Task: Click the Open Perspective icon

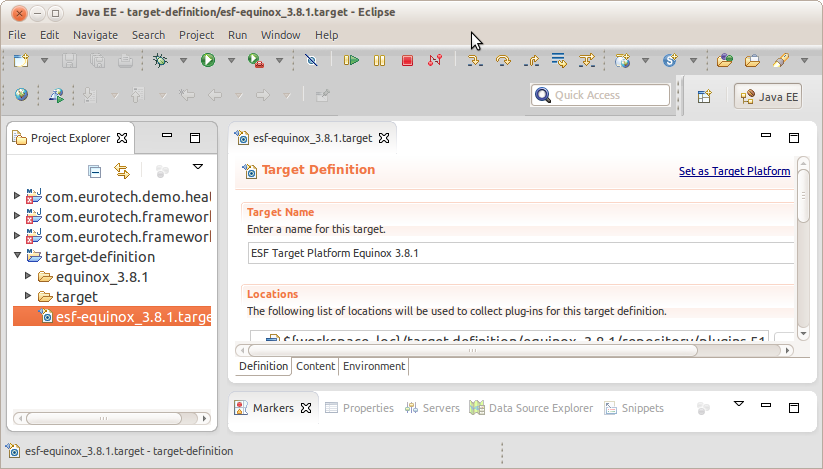Action: [x=704, y=97]
